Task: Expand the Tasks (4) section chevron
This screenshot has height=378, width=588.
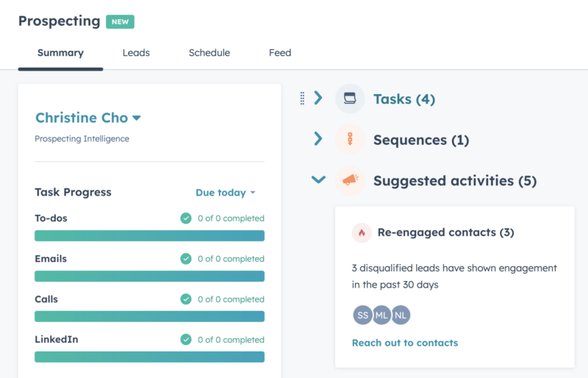Action: 318,98
